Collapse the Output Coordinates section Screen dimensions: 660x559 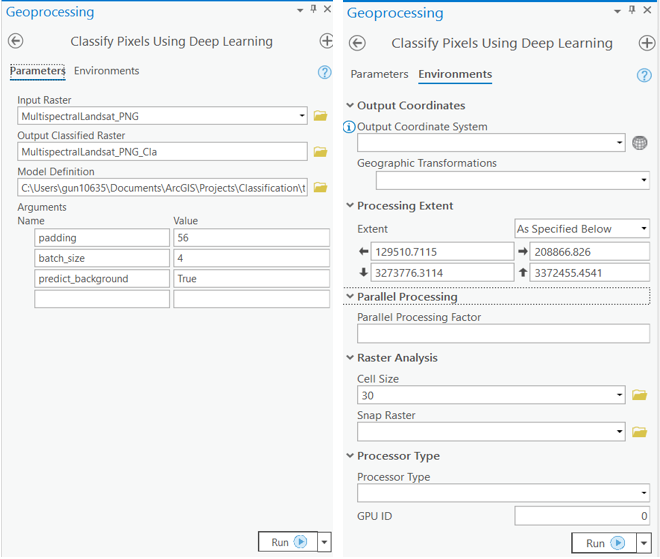pyautogui.click(x=349, y=106)
